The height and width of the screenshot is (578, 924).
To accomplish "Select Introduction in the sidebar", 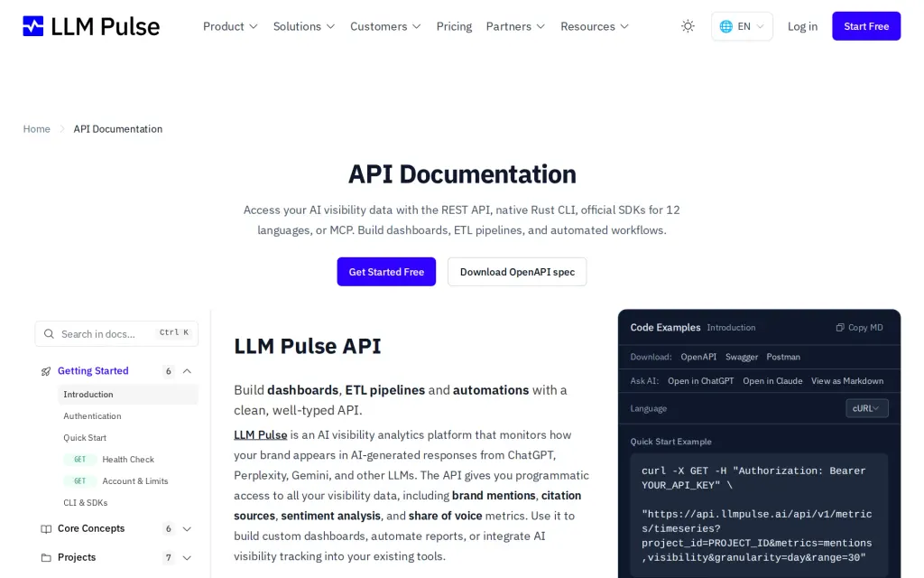I will (128, 395).
